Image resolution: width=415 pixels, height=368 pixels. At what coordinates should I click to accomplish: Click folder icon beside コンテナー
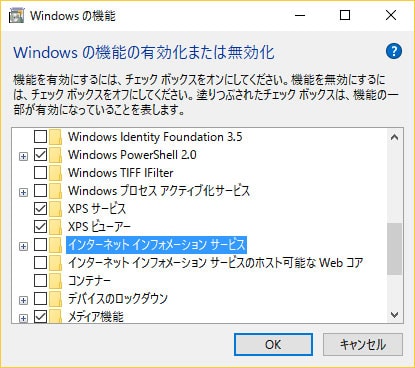[x=55, y=281]
